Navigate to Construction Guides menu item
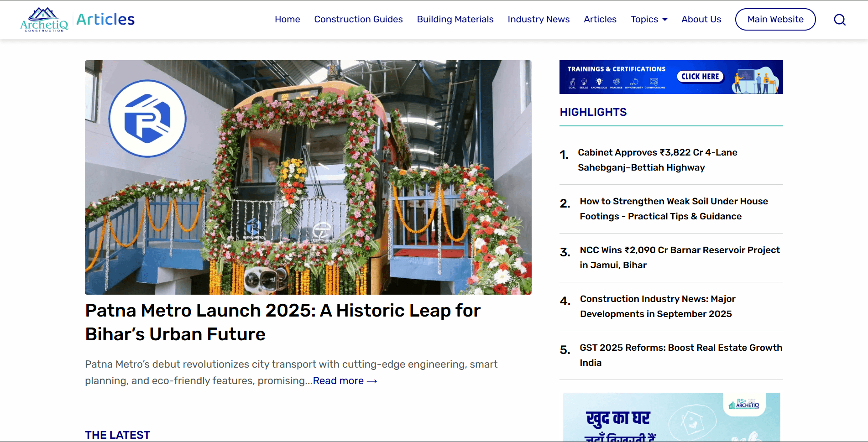This screenshot has width=868, height=442. point(358,19)
